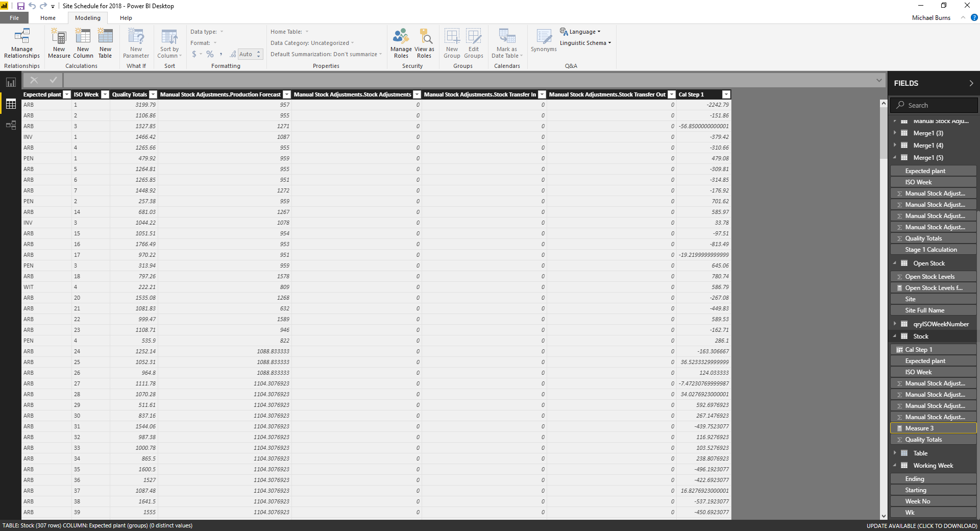Add a New Column
The width and height of the screenshot is (980, 531).
[x=83, y=44]
